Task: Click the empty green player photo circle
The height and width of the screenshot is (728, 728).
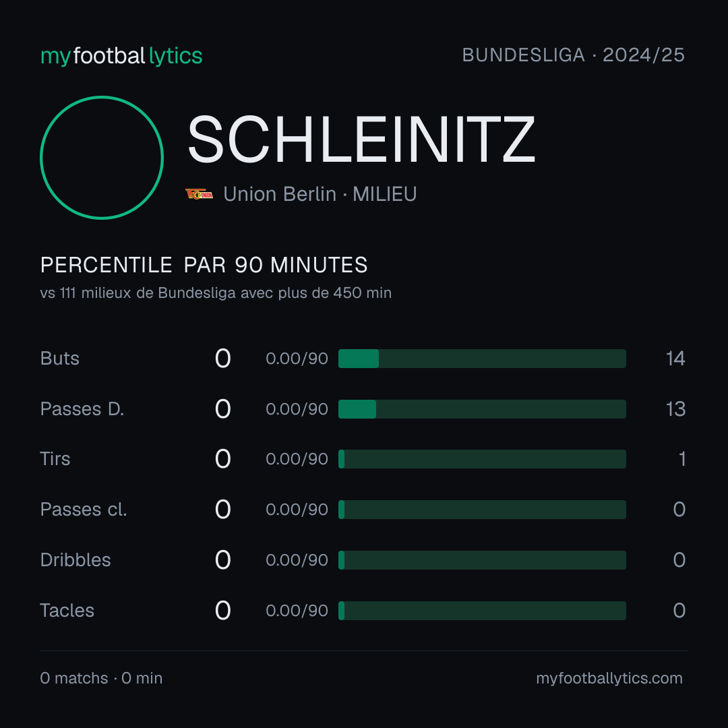Action: pos(102,157)
